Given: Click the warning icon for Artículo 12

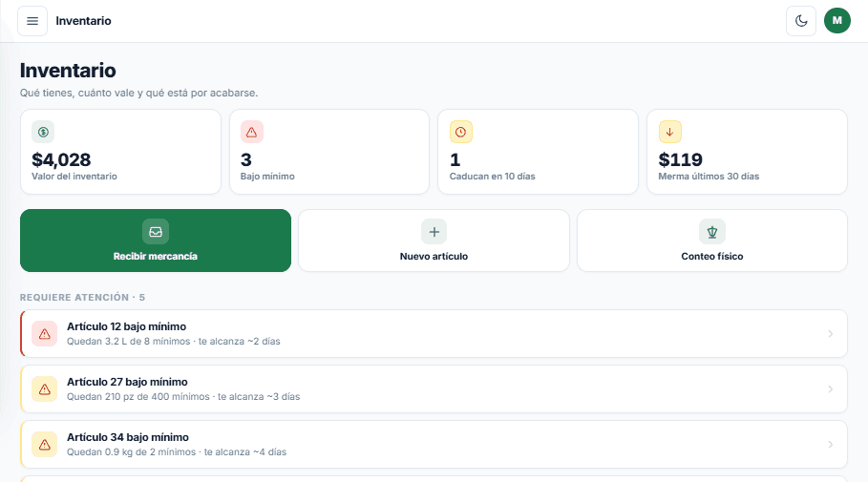Looking at the screenshot, I should (44, 334).
